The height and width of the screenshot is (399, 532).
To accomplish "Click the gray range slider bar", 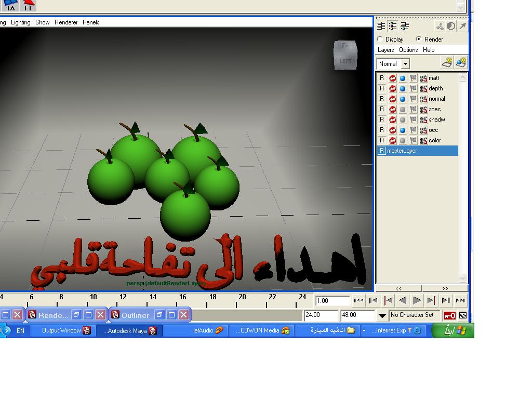I will point(247,315).
